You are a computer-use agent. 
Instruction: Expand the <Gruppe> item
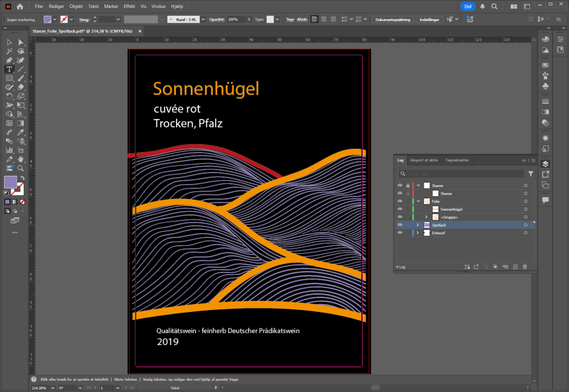click(426, 217)
